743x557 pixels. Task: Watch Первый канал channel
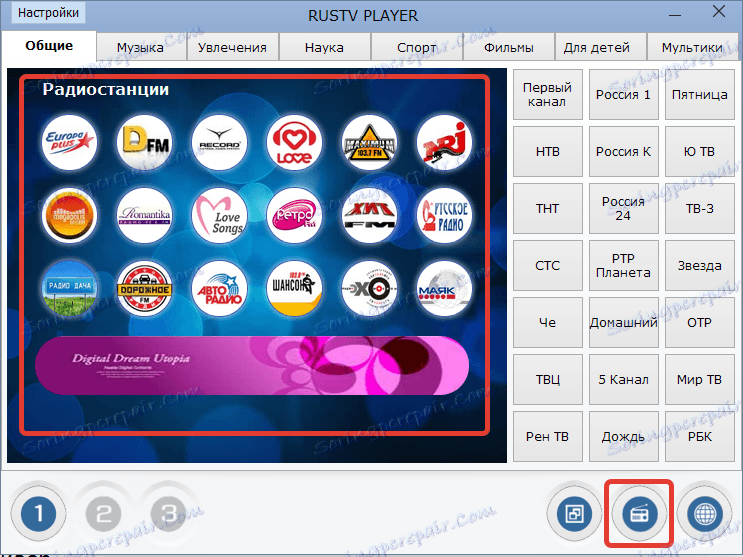point(547,94)
